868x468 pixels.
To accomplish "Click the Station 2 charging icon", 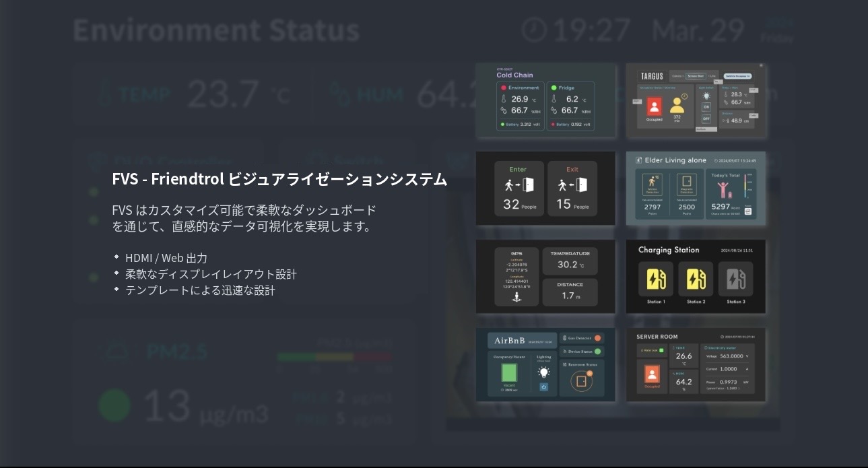I will tap(696, 279).
